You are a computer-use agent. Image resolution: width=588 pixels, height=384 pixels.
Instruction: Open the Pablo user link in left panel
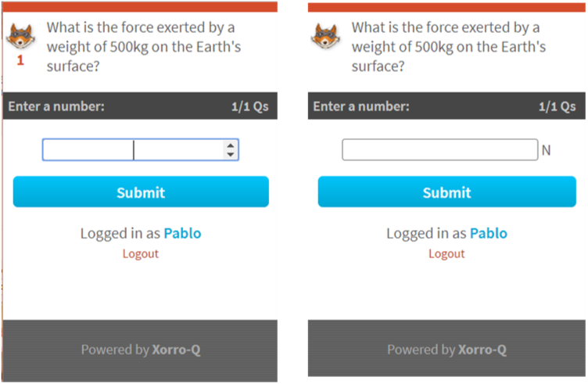click(x=183, y=233)
